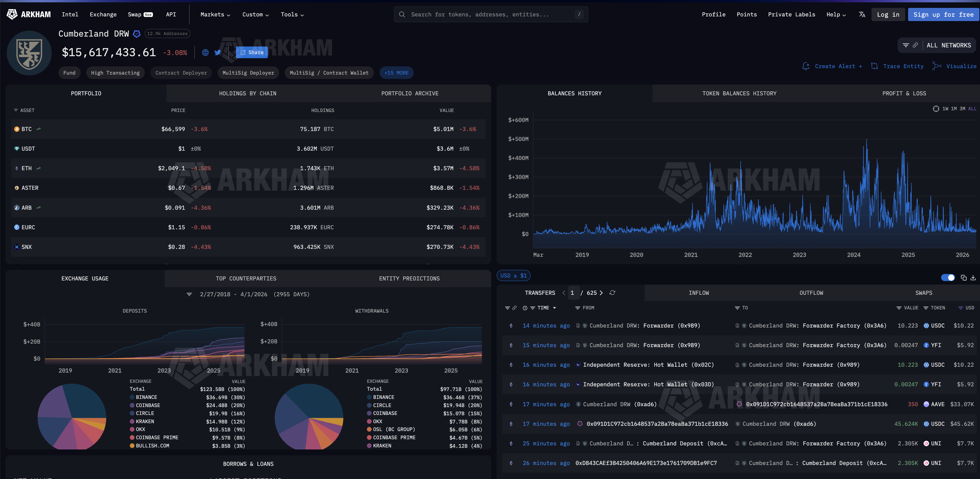Select the 1W chart range option

click(945, 109)
